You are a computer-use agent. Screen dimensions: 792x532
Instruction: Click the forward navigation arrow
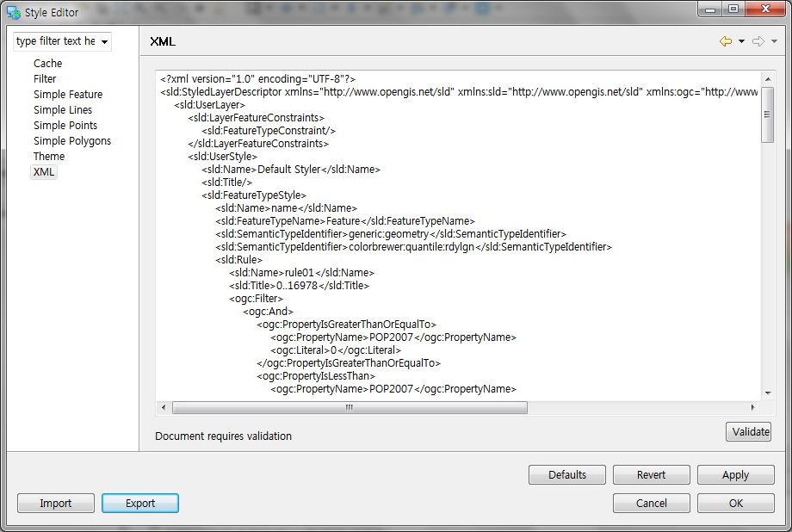pyautogui.click(x=758, y=40)
